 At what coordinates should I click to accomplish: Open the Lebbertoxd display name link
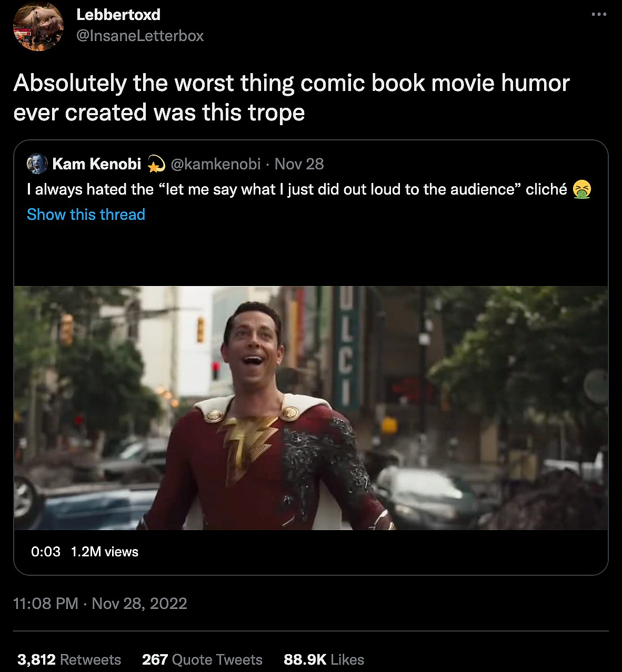(x=118, y=14)
